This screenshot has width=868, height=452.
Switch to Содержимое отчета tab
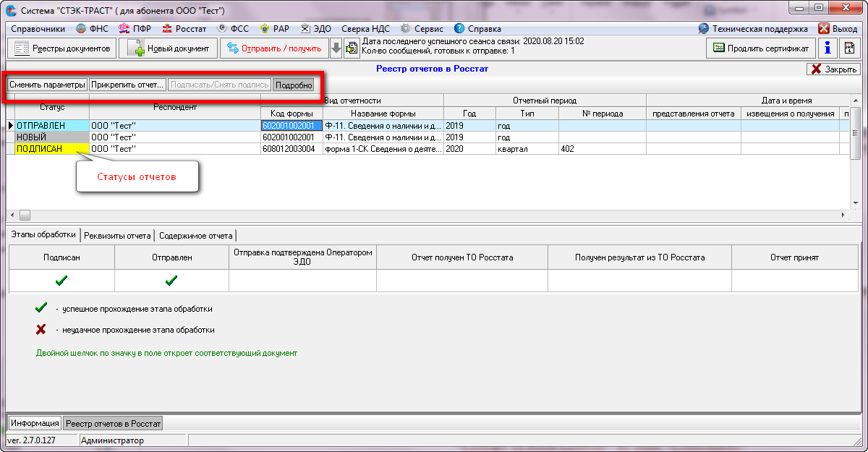pos(196,236)
